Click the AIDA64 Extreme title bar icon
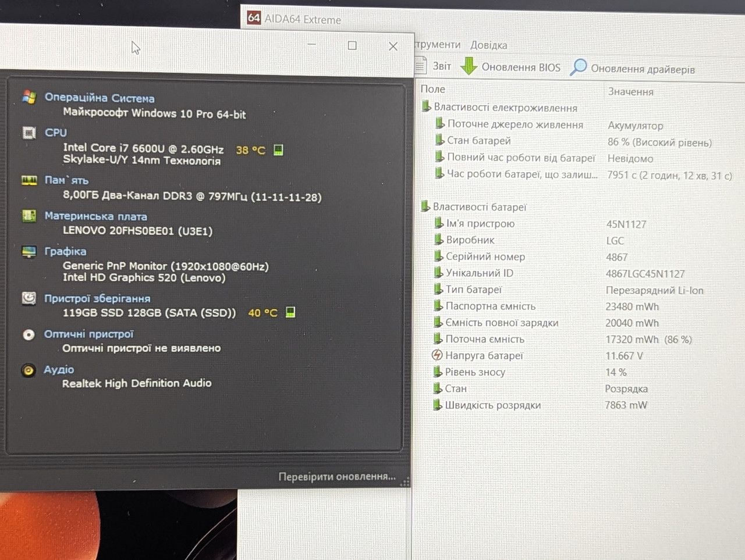745x560 pixels. point(254,17)
